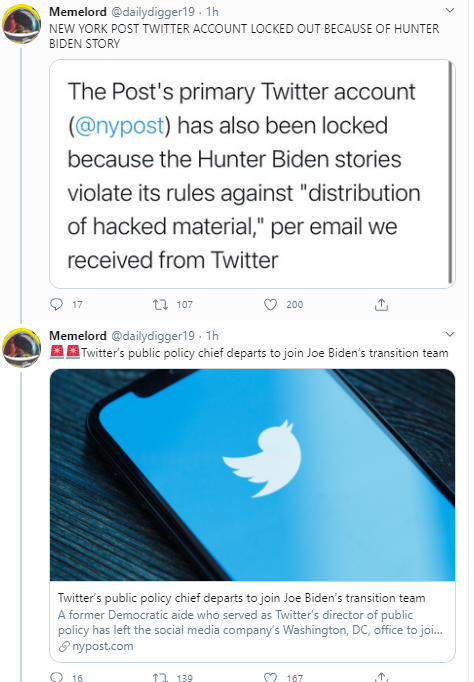Like the tweet with 200 likes
The height and width of the screenshot is (682, 474).
270,304
